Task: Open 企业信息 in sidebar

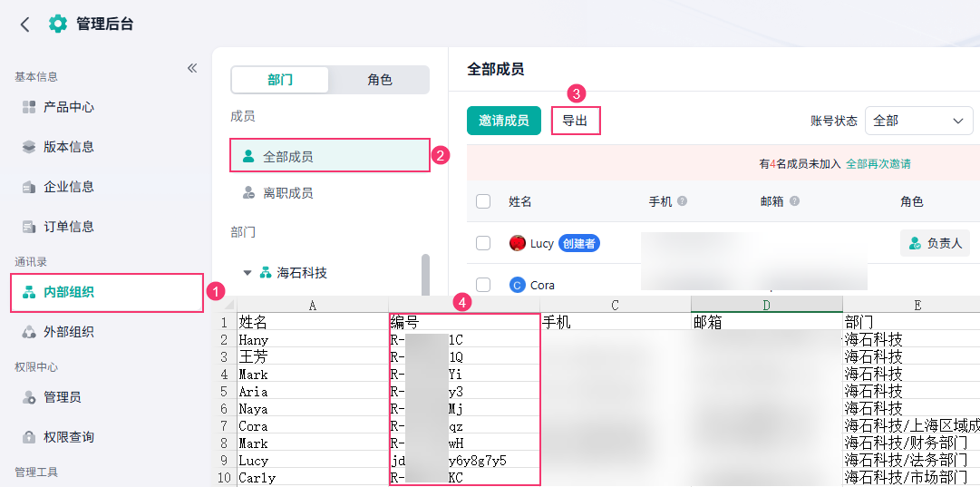Action: (68, 187)
